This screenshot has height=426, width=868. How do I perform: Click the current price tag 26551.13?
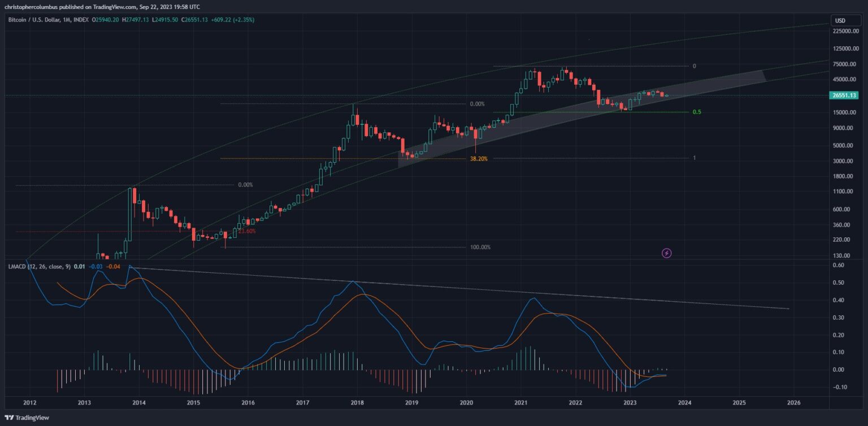[845, 95]
